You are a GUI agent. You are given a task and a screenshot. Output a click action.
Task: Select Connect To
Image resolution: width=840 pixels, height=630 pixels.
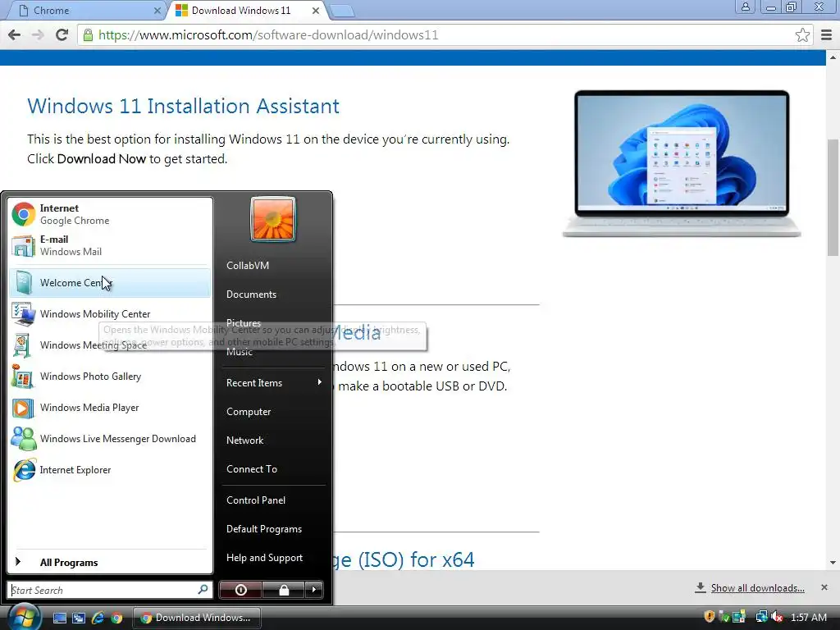tap(252, 468)
